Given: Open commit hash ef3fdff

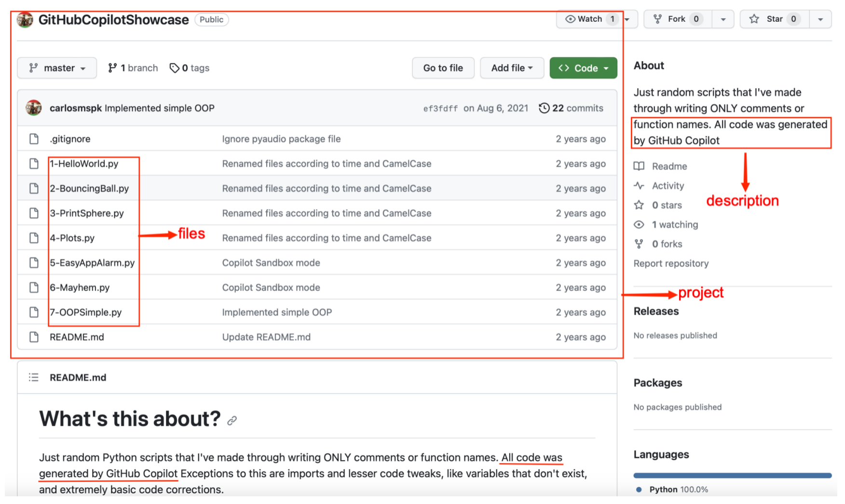Looking at the screenshot, I should click(440, 108).
